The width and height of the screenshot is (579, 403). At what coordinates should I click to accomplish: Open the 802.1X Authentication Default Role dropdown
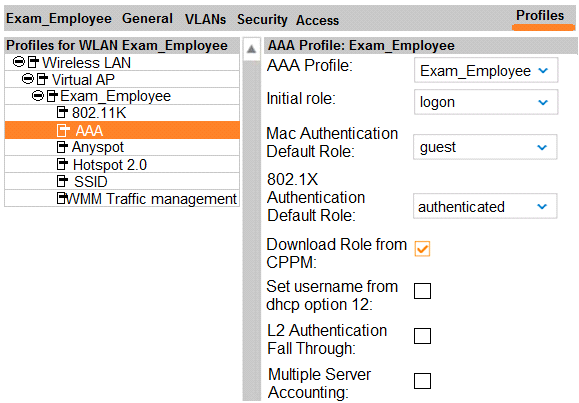coord(485,206)
